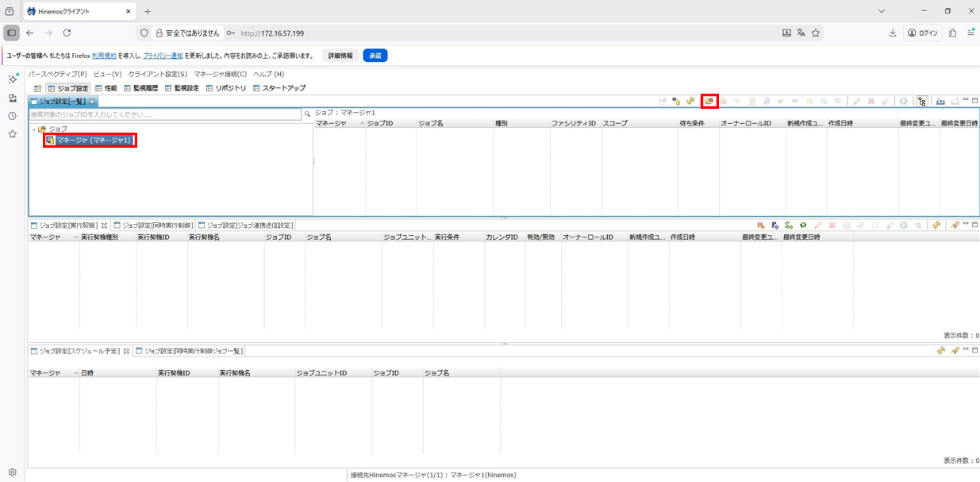Viewport: 980px width, 482px height.
Task: Toggle the job tree hierarchy view button
Action: 921,101
